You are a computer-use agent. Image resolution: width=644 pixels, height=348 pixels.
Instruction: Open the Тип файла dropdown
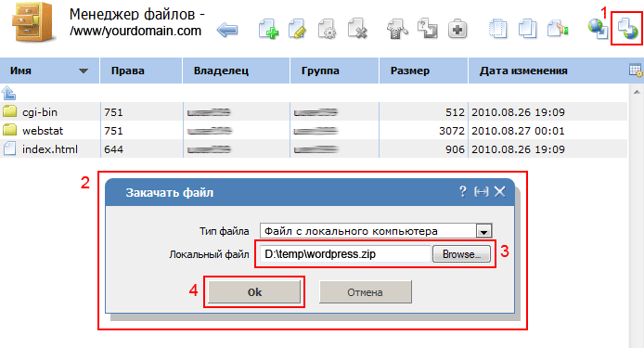pyautogui.click(x=483, y=231)
